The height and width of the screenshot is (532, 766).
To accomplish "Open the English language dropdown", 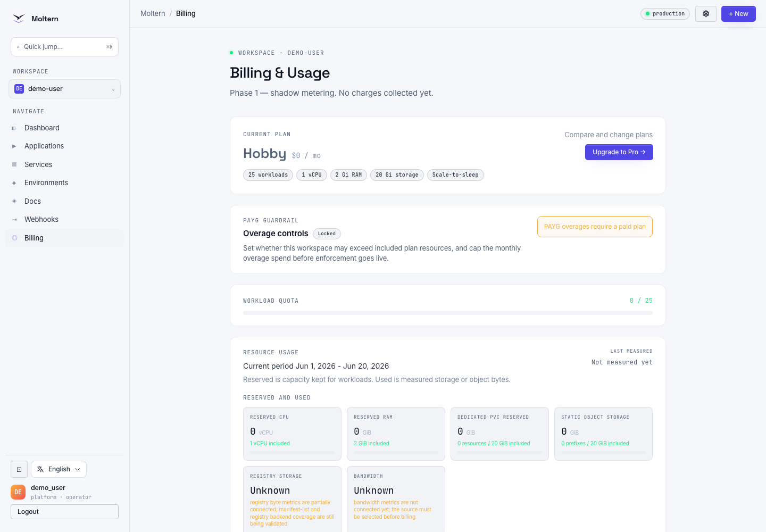I will (x=59, y=469).
